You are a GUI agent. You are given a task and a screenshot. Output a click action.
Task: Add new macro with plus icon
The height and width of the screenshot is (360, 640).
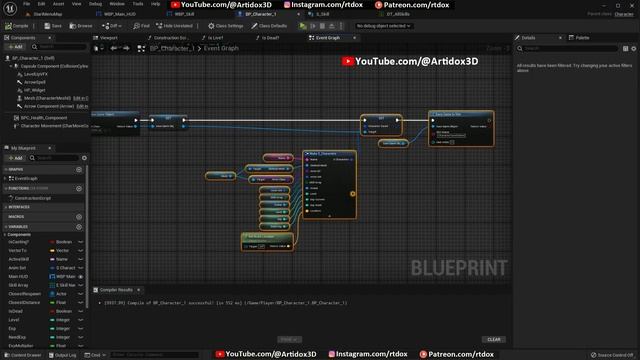click(x=79, y=217)
